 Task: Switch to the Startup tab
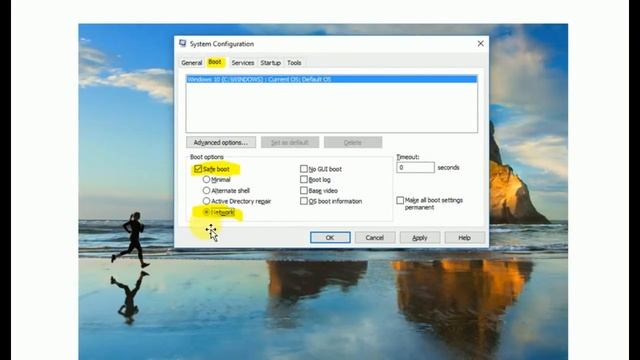(x=271, y=63)
